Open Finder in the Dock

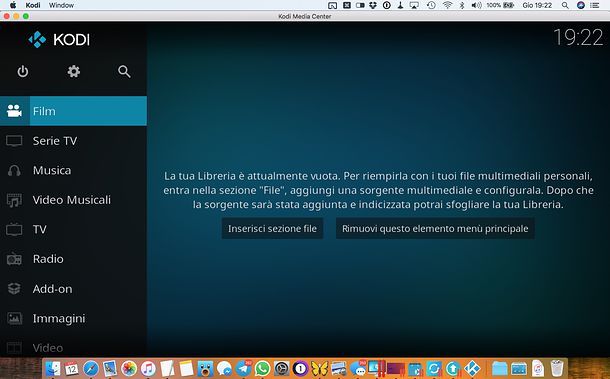pos(53,368)
